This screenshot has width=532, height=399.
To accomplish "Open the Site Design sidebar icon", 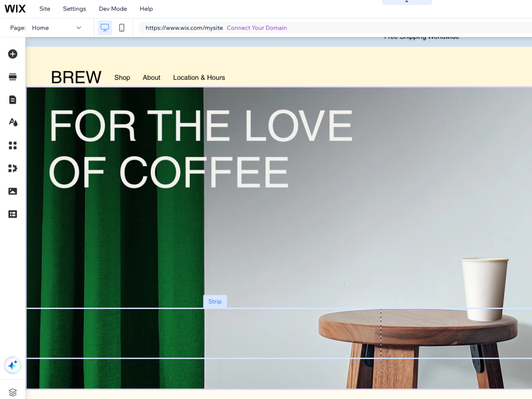I will point(13,122).
